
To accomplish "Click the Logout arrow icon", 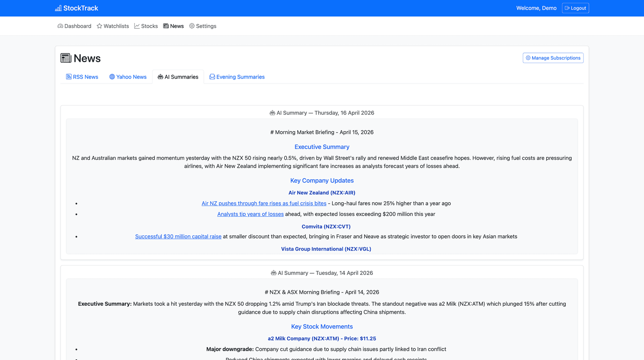I will tap(567, 8).
